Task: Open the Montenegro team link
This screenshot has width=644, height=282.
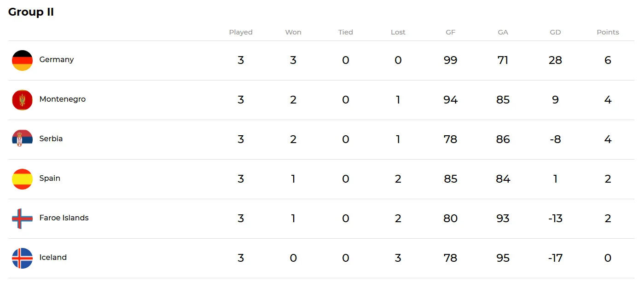Action: click(x=63, y=99)
